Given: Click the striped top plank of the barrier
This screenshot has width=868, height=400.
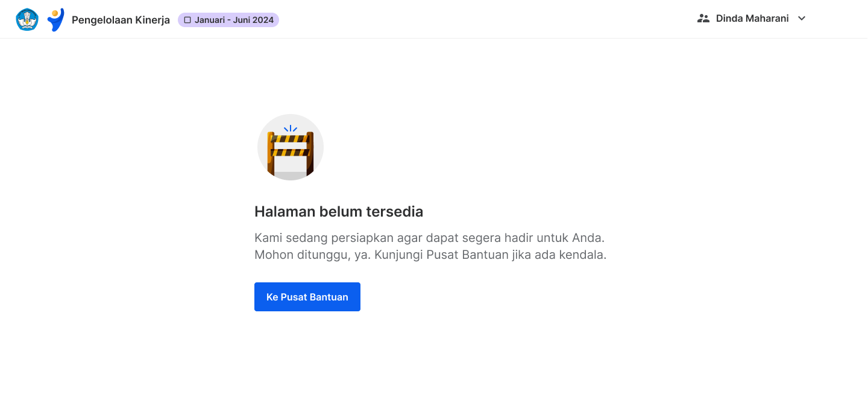Looking at the screenshot, I should tap(291, 138).
